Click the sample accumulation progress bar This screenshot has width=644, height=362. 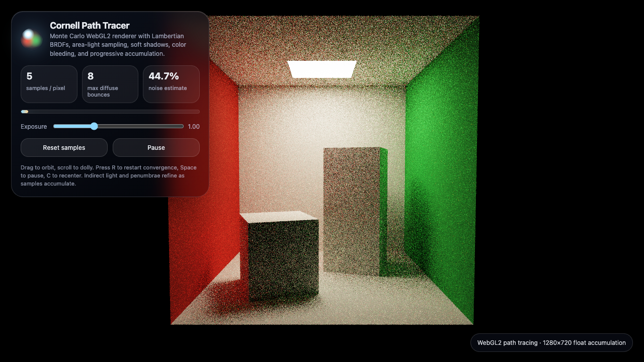tap(110, 112)
